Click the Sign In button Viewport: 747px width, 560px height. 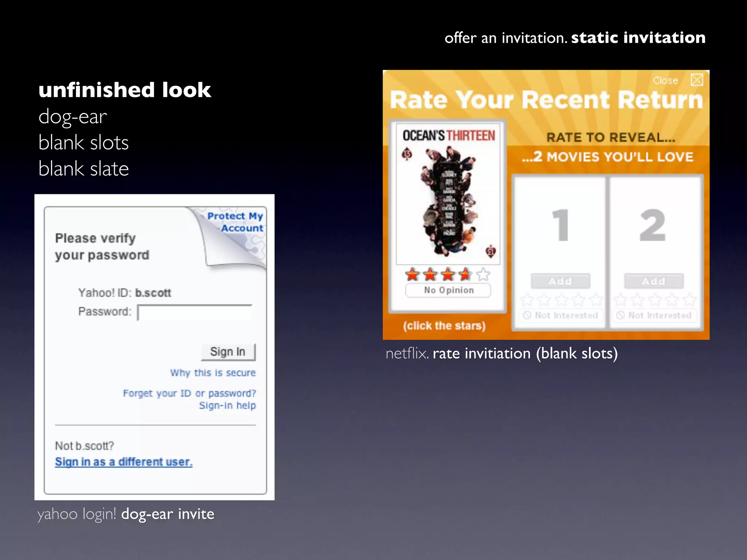228,352
